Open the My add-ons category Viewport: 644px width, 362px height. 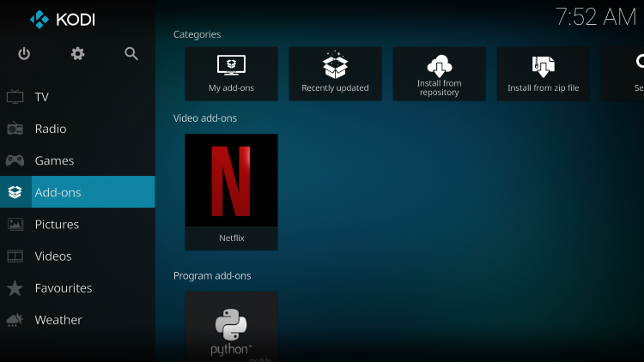(x=231, y=74)
